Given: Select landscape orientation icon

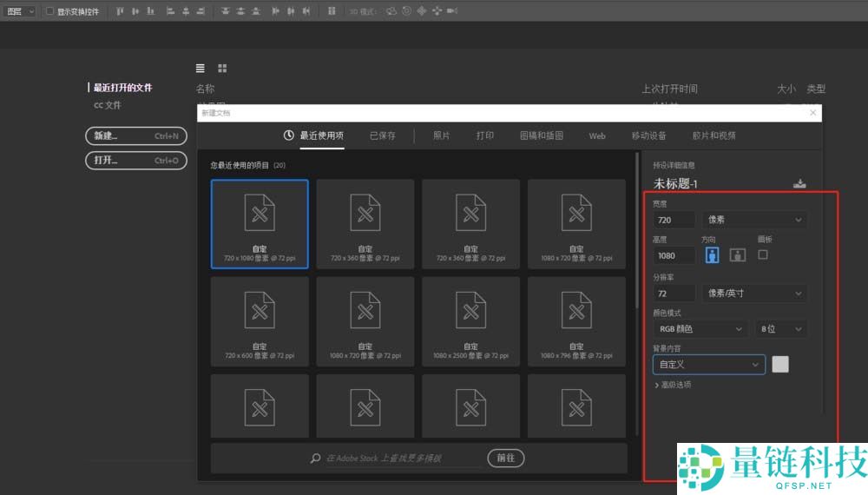Looking at the screenshot, I should 737,254.
